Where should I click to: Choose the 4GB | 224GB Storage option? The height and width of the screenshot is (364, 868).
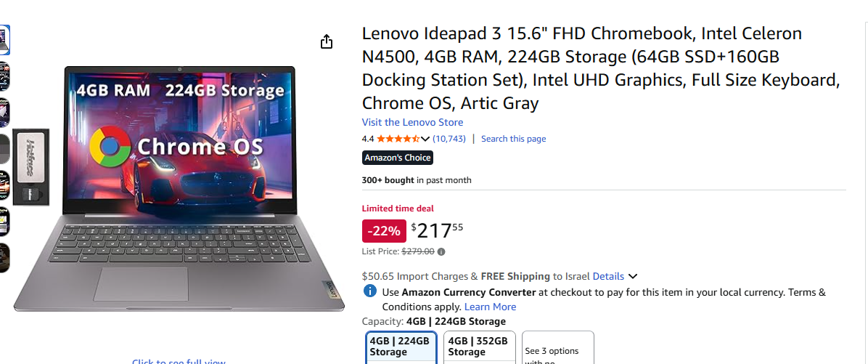click(x=400, y=347)
